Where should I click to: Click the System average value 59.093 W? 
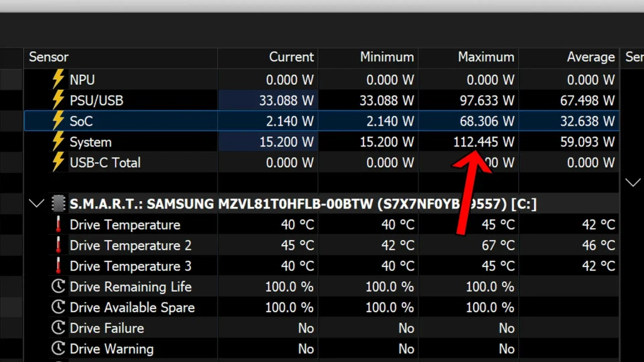[x=587, y=142]
